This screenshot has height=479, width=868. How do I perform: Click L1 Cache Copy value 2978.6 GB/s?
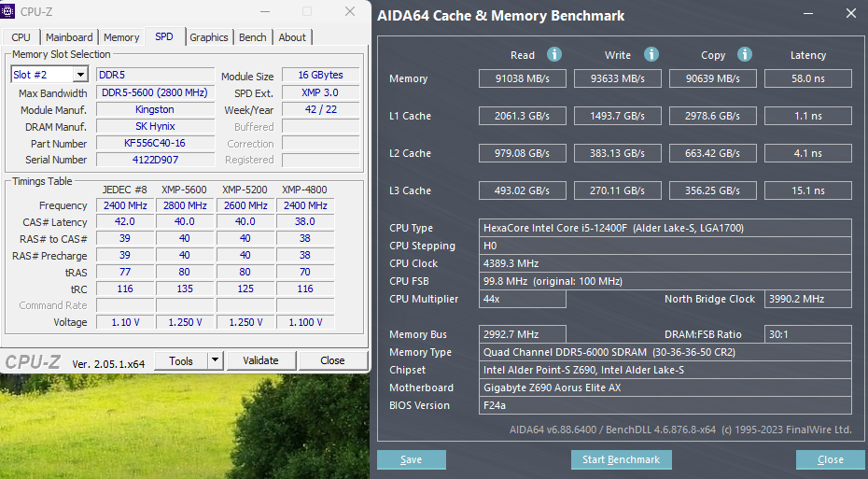coord(713,116)
